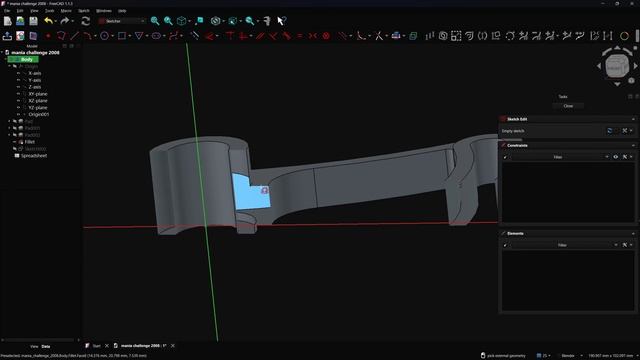
Task: Open the Macro menu
Action: click(x=66, y=11)
